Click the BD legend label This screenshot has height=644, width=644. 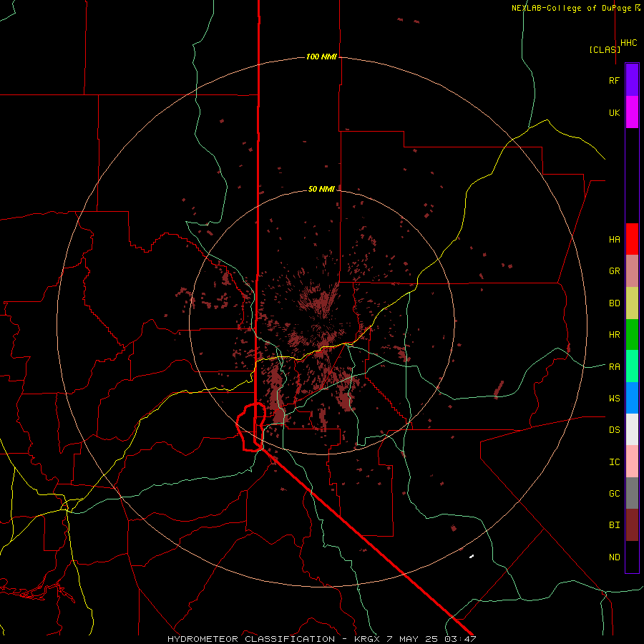tap(614, 303)
